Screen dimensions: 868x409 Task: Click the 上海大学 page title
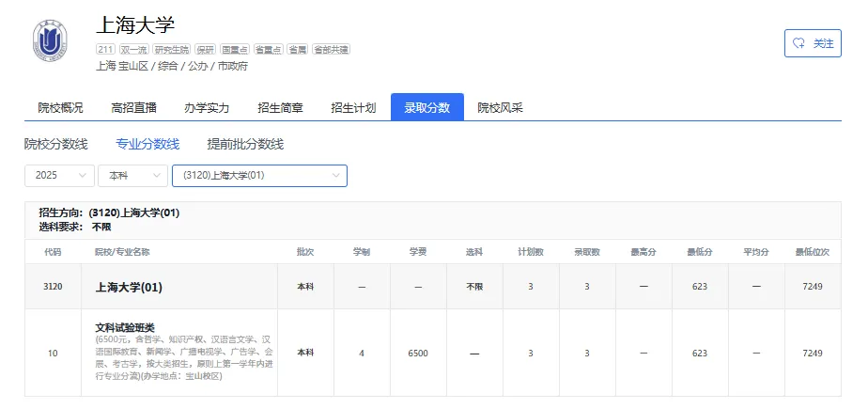tap(135, 25)
